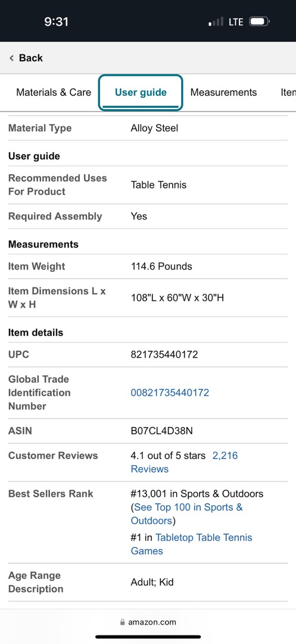296x644 pixels.
Task: Tap the LTE network indicator
Action: pyautogui.click(x=236, y=21)
